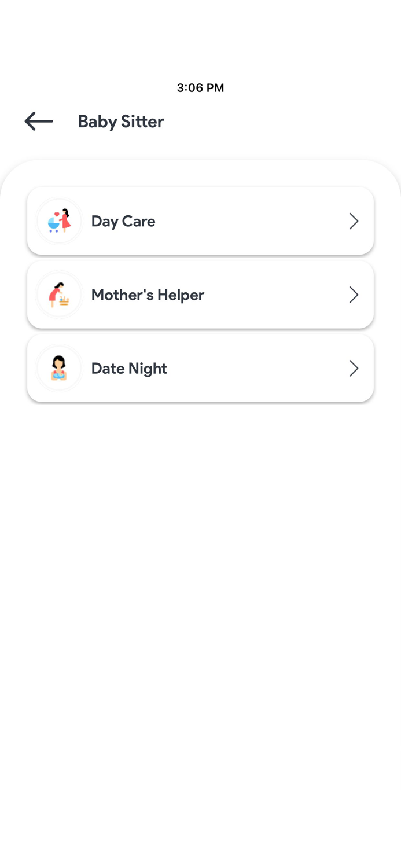This screenshot has width=401, height=868.
Task: Tap the back navigation arrow beside Baby Sitter
Action: 38,122
